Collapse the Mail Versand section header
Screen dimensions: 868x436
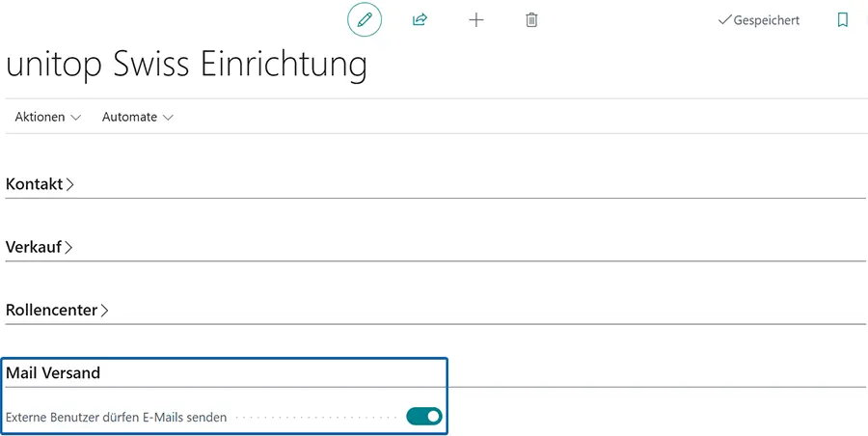coord(53,373)
